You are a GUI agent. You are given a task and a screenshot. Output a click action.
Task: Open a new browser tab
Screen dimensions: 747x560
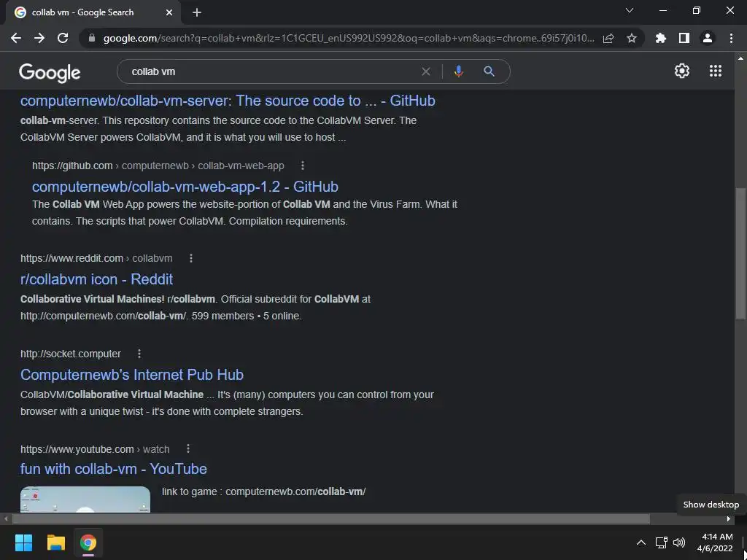[x=197, y=12]
